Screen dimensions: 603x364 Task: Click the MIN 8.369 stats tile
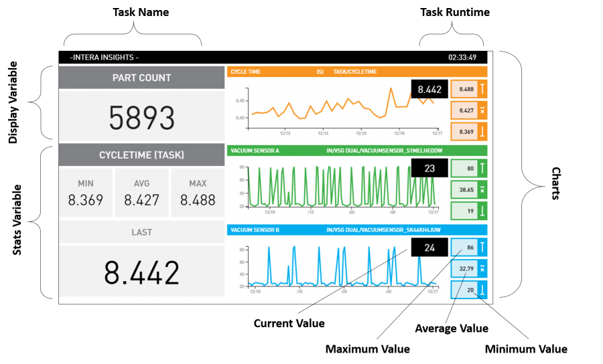tap(86, 193)
